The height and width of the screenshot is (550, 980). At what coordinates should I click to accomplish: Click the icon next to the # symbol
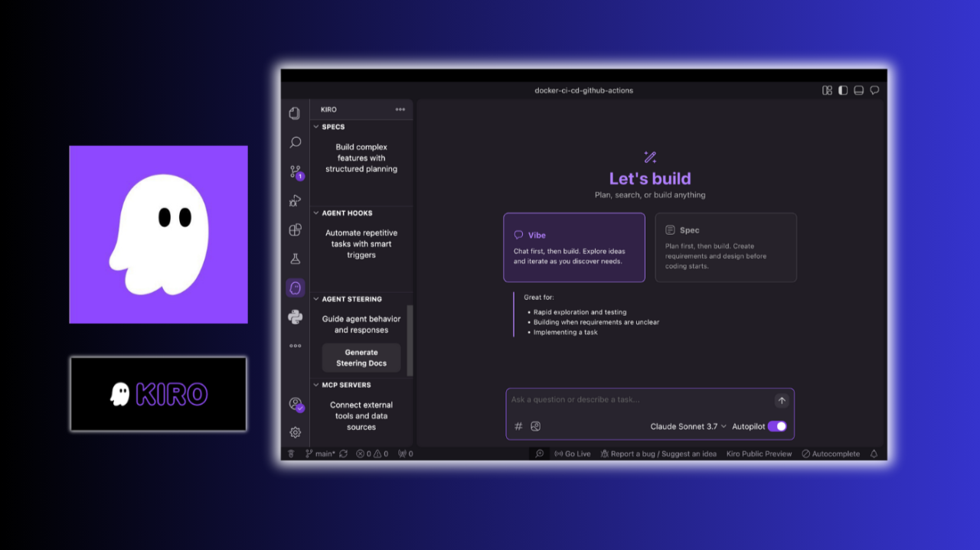(536, 426)
